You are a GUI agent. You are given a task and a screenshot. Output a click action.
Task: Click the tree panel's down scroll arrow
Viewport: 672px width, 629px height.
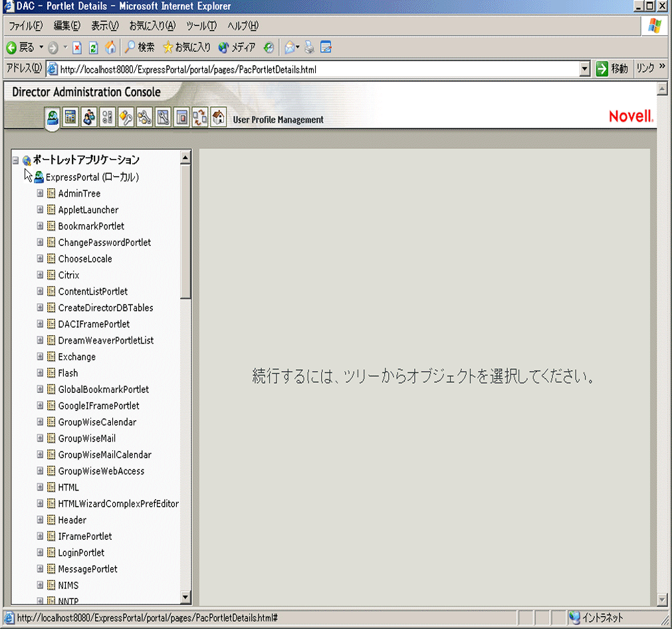click(186, 597)
